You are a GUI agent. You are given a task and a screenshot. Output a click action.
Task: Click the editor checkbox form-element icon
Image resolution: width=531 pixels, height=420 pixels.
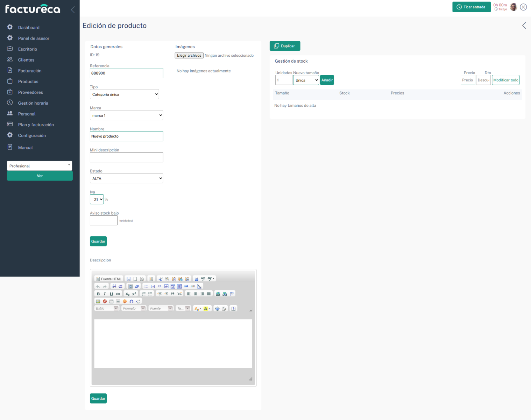[153, 286]
